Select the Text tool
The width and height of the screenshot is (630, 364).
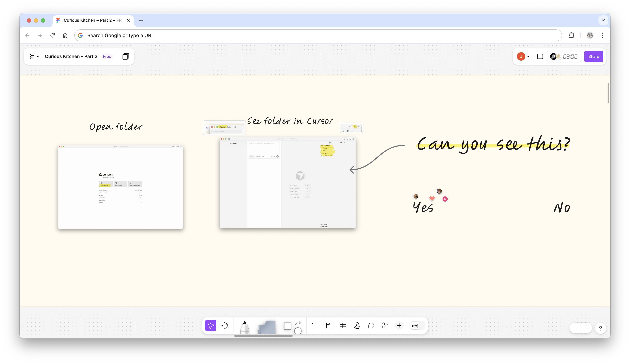[x=315, y=325]
